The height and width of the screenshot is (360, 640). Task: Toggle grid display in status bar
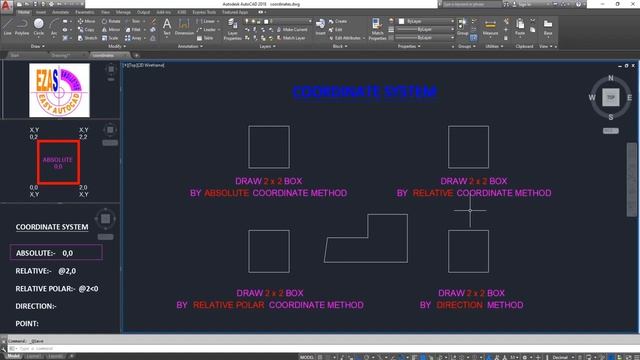click(x=320, y=357)
